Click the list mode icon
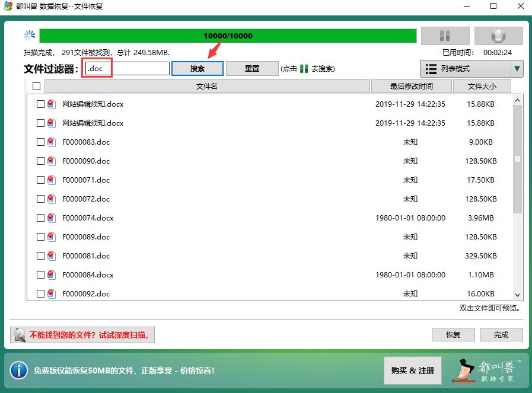The image size is (532, 393). [431, 69]
